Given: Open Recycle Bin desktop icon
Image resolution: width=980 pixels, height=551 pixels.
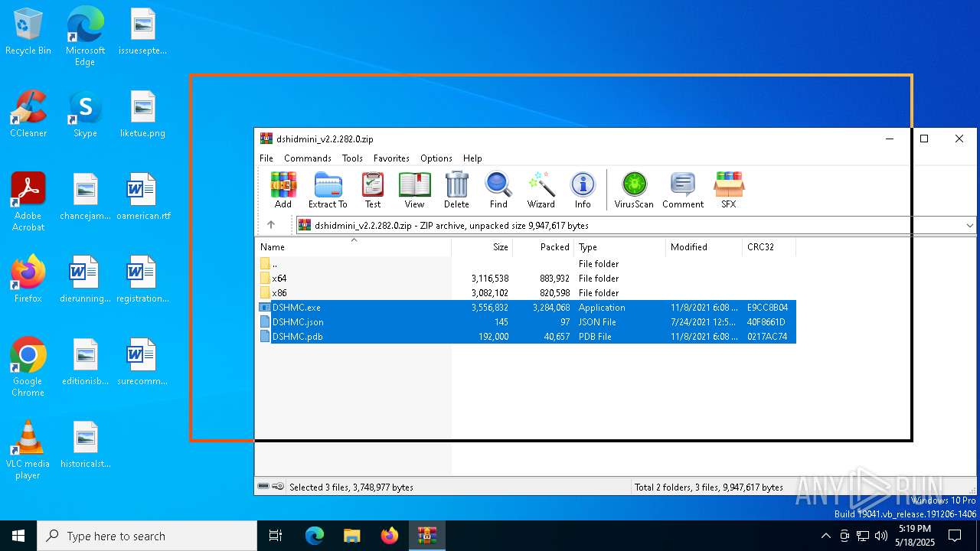Looking at the screenshot, I should (x=28, y=32).
